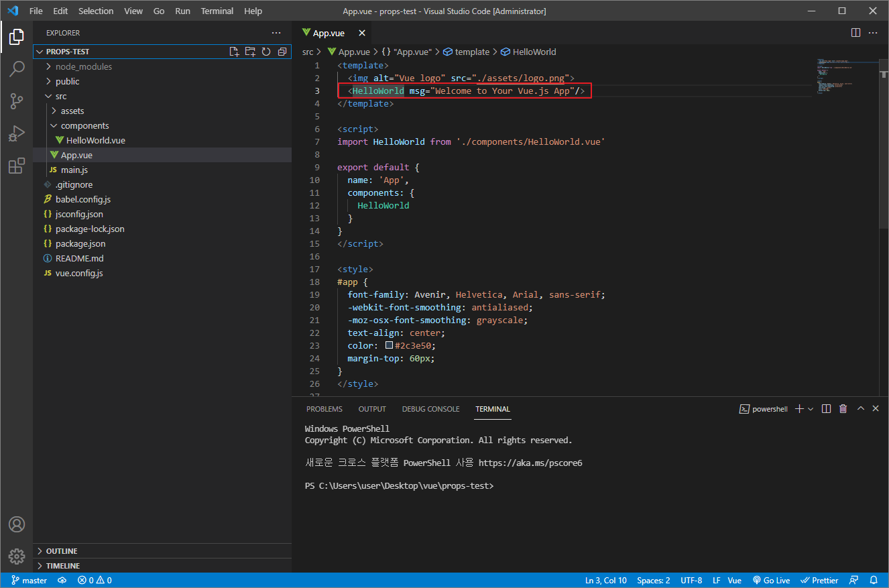Start Go Live server
Image resolution: width=889 pixels, height=588 pixels.
771,581
